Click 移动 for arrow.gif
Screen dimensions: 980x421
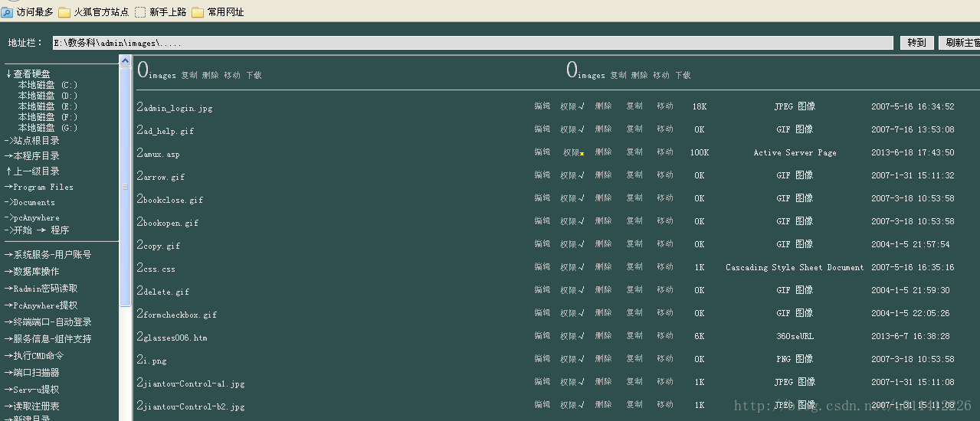coord(665,175)
